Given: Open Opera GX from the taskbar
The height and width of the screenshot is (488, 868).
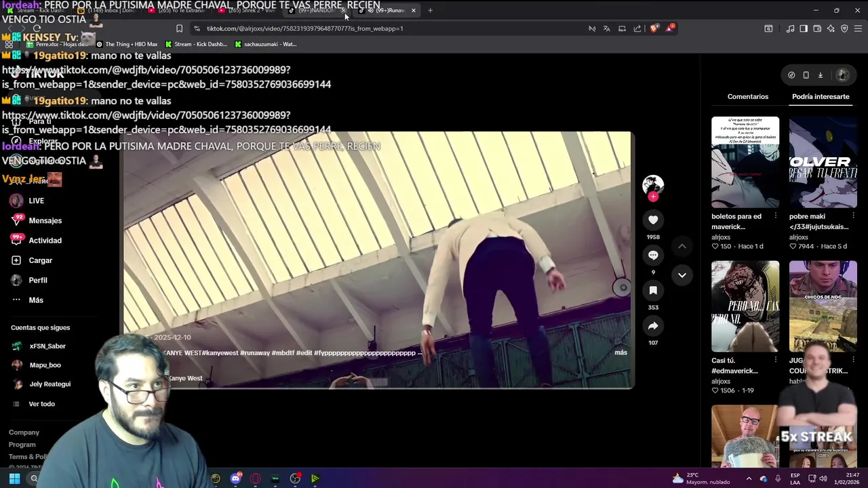Looking at the screenshot, I should click(x=255, y=479).
